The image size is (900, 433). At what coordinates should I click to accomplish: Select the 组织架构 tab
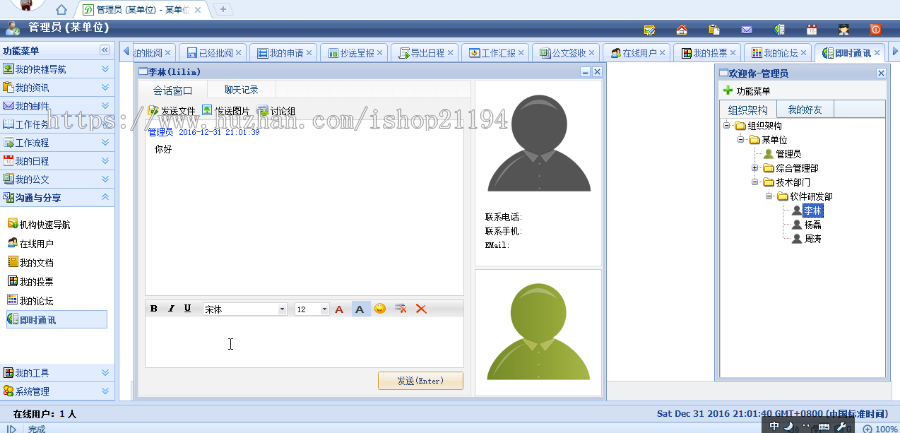point(747,109)
